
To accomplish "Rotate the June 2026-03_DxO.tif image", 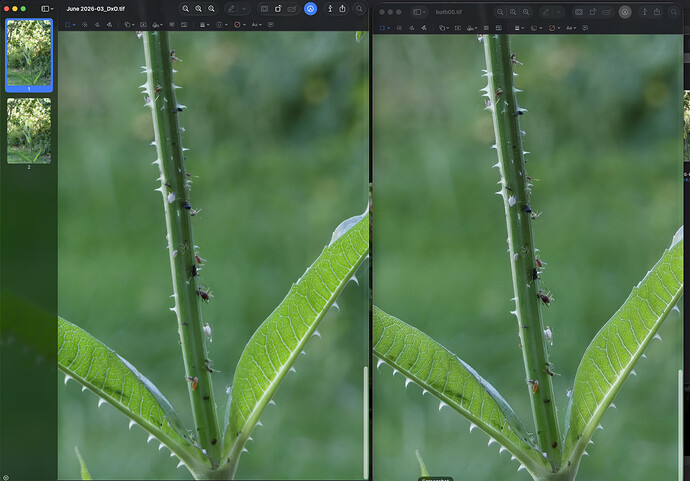I will pos(278,9).
